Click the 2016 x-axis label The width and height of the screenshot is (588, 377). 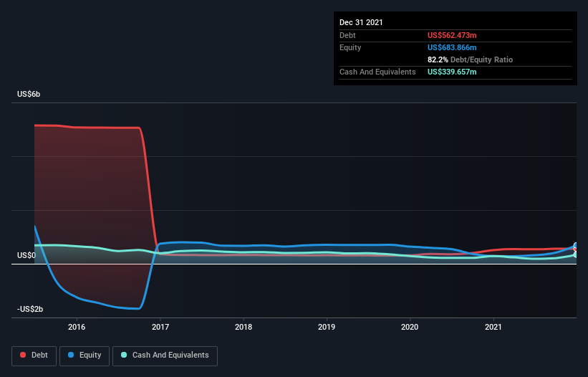(x=77, y=327)
